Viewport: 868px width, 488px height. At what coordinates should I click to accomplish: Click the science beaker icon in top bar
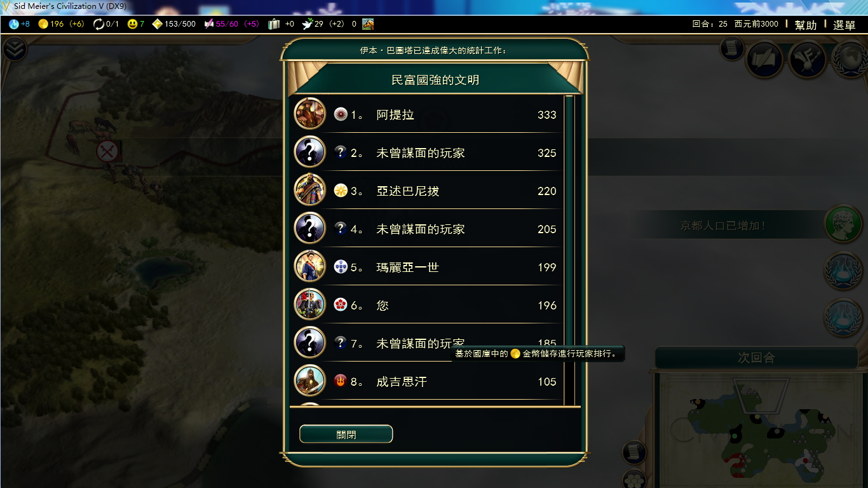(x=14, y=24)
